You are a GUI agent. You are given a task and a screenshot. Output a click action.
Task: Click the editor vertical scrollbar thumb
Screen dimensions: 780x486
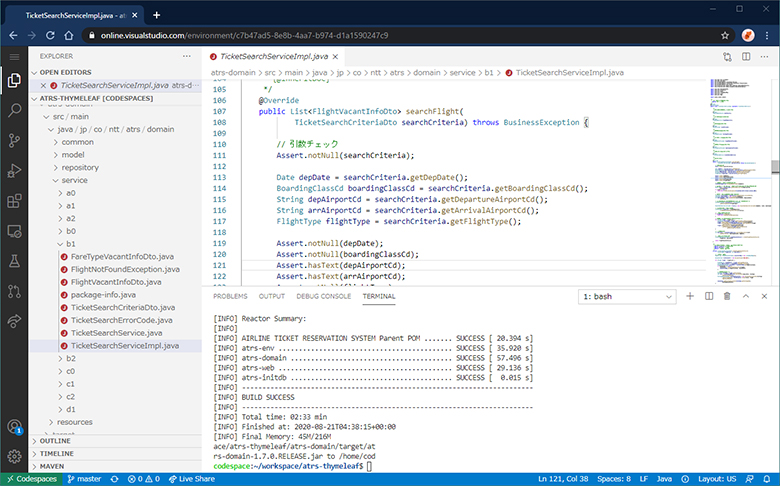click(x=775, y=167)
